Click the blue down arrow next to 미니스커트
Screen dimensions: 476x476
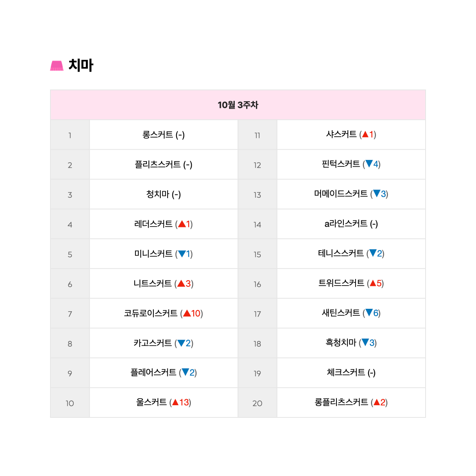182,254
